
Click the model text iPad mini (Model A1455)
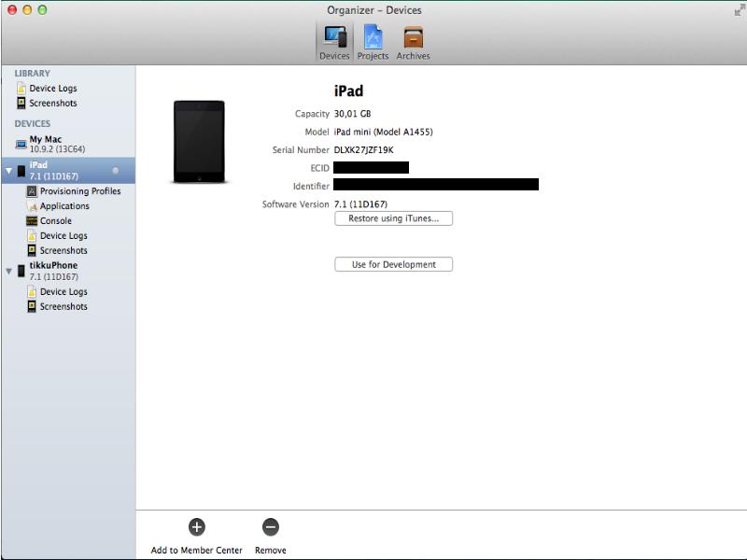383,132
